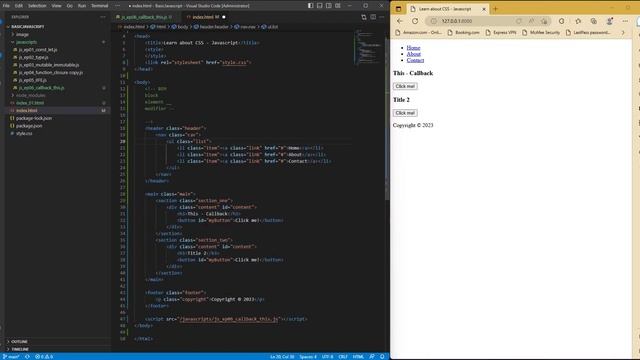Expand the image folder

pyautogui.click(x=22, y=34)
